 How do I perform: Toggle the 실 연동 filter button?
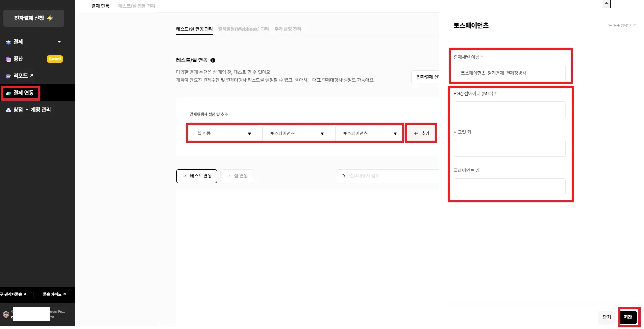coord(237,176)
